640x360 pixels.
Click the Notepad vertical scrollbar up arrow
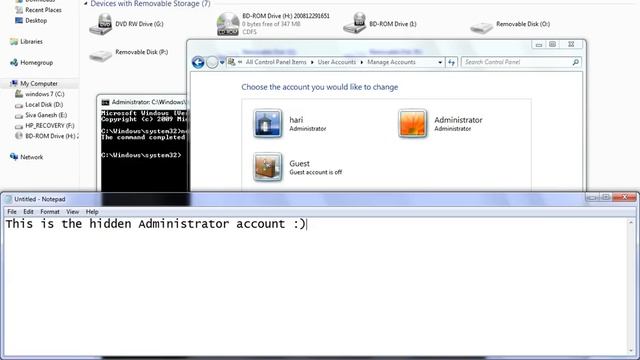(631, 223)
